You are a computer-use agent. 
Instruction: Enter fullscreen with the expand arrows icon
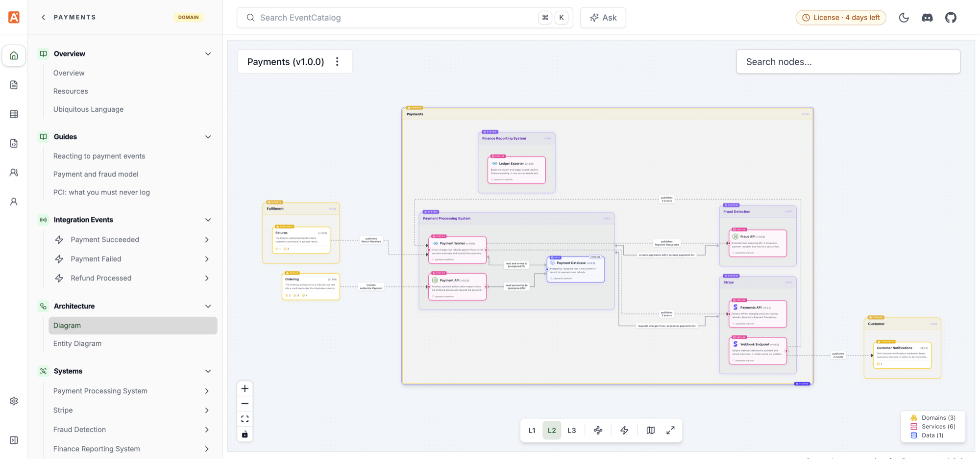[x=670, y=431]
